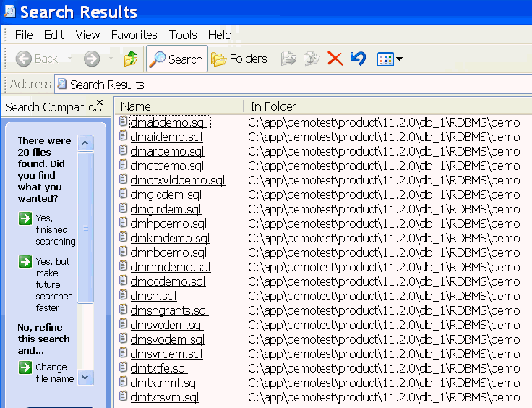
Task: Open the Forward button history dropdown arrow
Action: click(111, 59)
